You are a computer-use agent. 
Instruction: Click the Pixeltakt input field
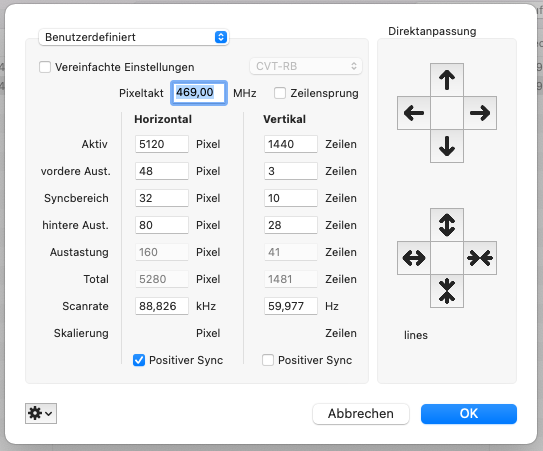tap(199, 93)
